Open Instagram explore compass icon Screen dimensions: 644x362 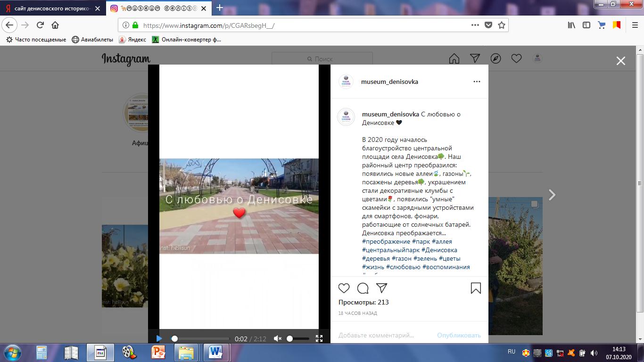pos(495,58)
